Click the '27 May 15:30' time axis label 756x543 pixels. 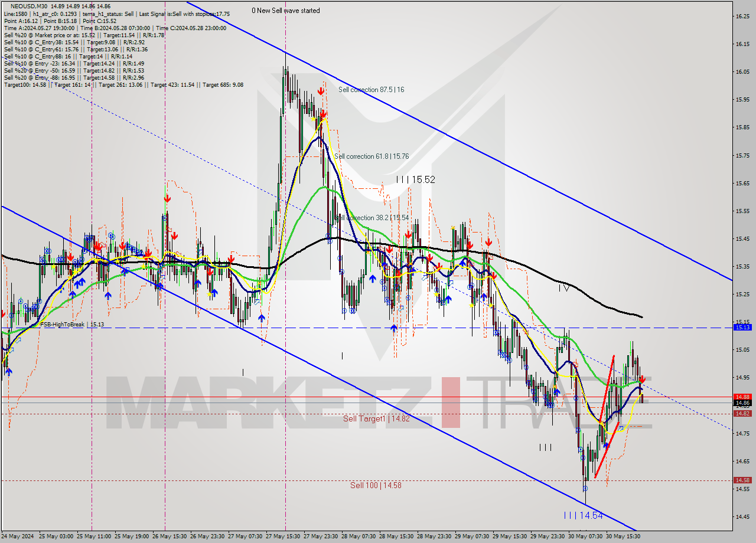point(283,537)
